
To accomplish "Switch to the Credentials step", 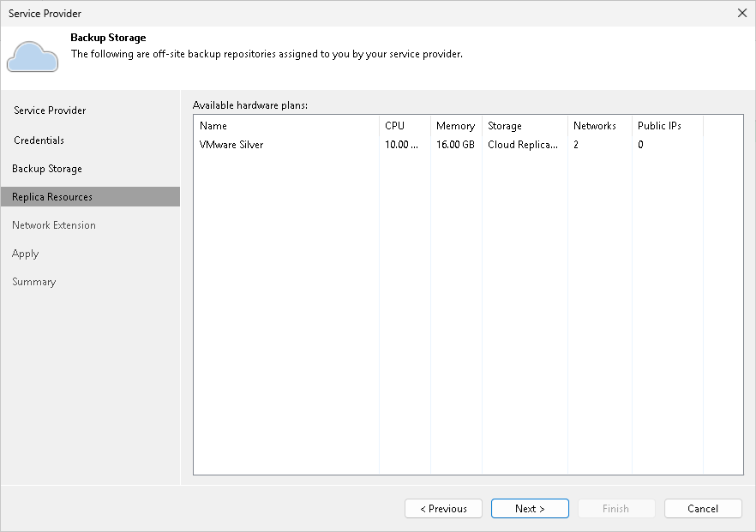I will (x=39, y=140).
